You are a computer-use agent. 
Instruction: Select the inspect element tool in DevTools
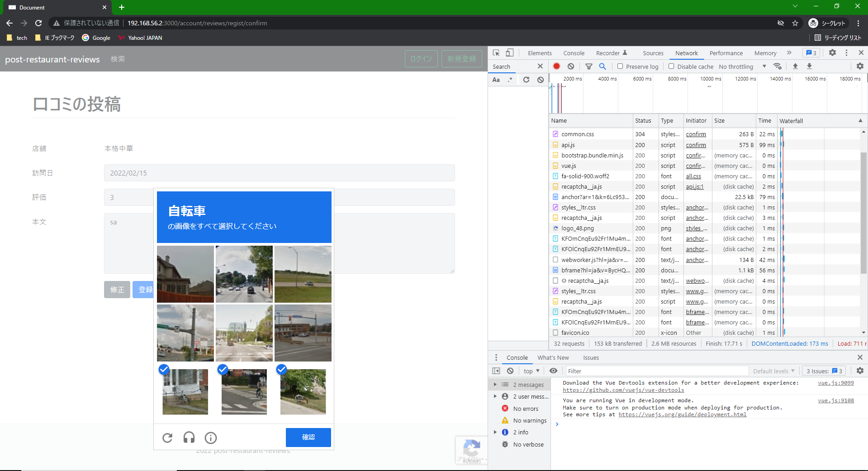coord(496,53)
